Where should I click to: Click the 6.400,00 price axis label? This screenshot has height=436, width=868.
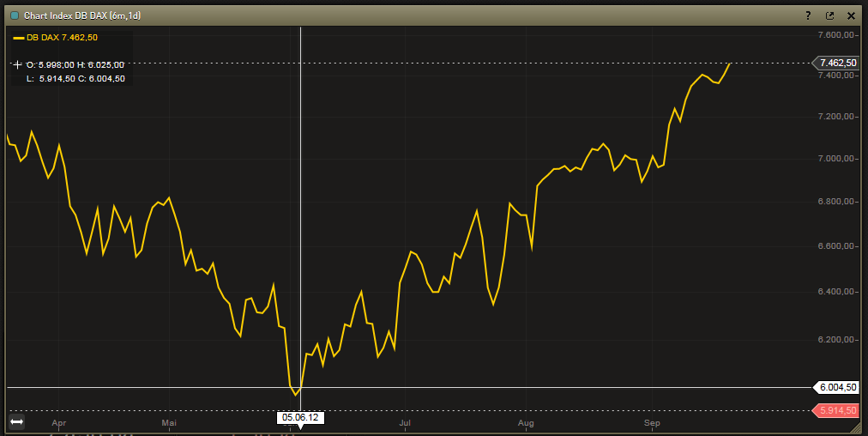836,292
